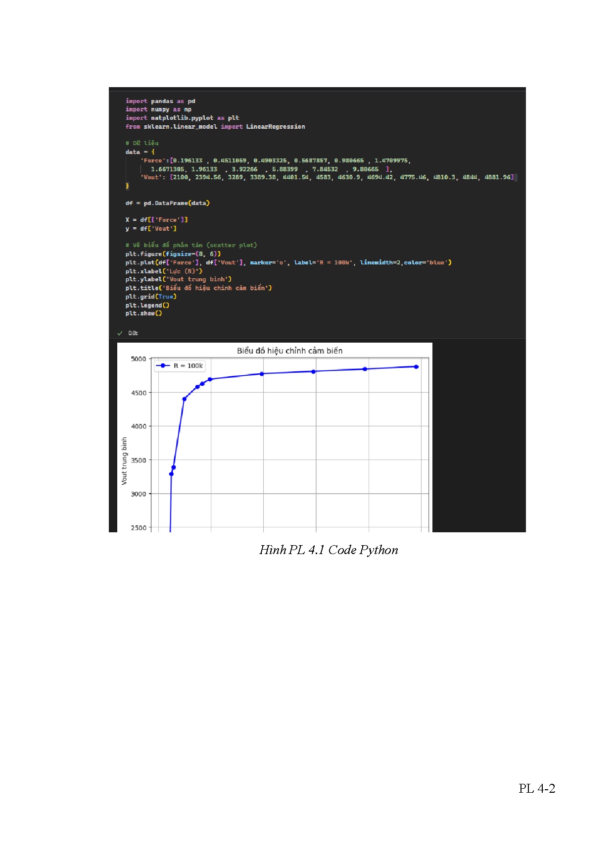Image resolution: width=614 pixels, height=868 pixels.
Task: Click the data point just above 4000
Action: 185,399
